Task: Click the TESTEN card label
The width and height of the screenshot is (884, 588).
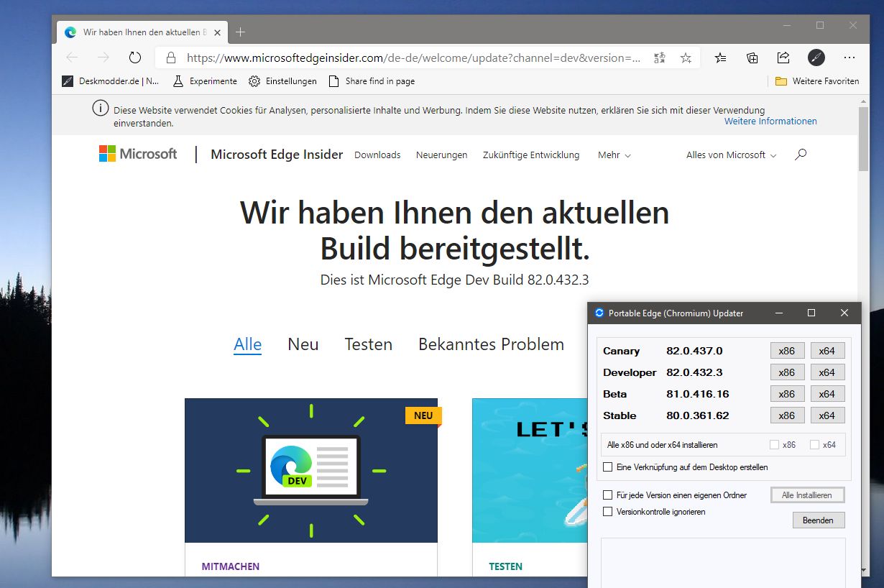Action: point(506,566)
